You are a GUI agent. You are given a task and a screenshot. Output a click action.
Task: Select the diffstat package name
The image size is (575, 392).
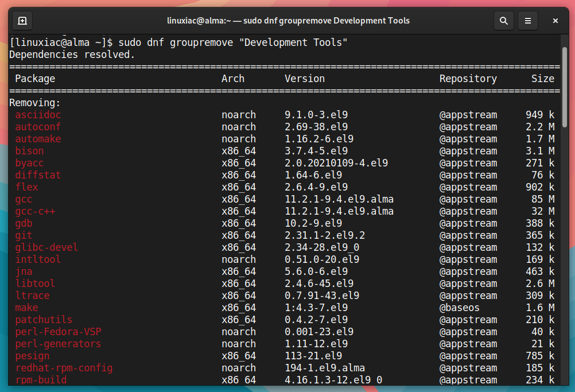[x=38, y=175]
